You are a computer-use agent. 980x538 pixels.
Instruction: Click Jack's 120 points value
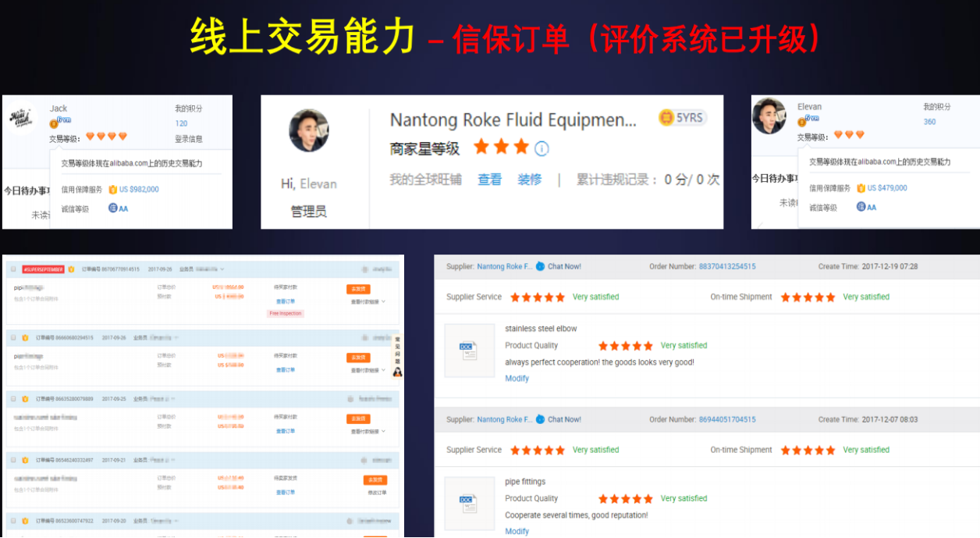click(x=181, y=123)
